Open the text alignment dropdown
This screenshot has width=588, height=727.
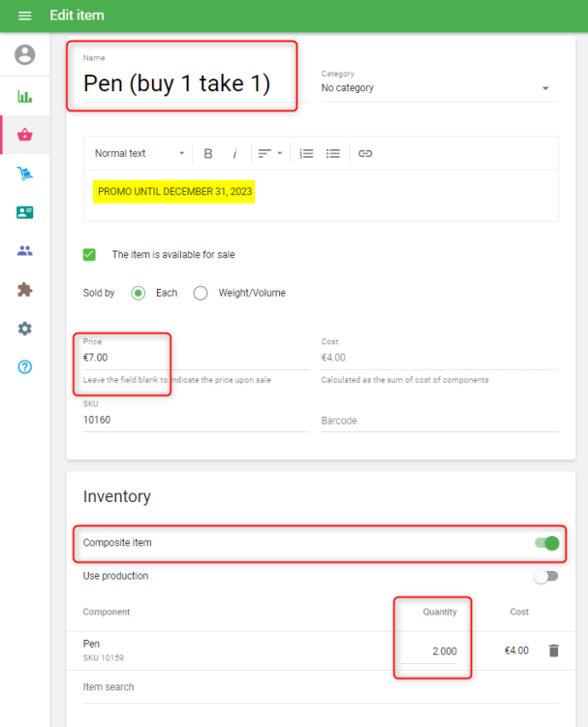point(269,153)
